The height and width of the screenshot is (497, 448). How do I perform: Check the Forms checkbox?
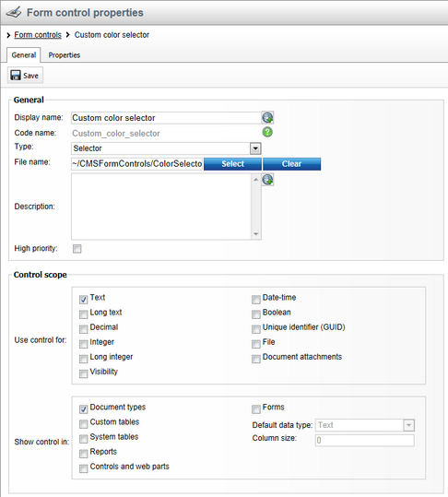[256, 409]
